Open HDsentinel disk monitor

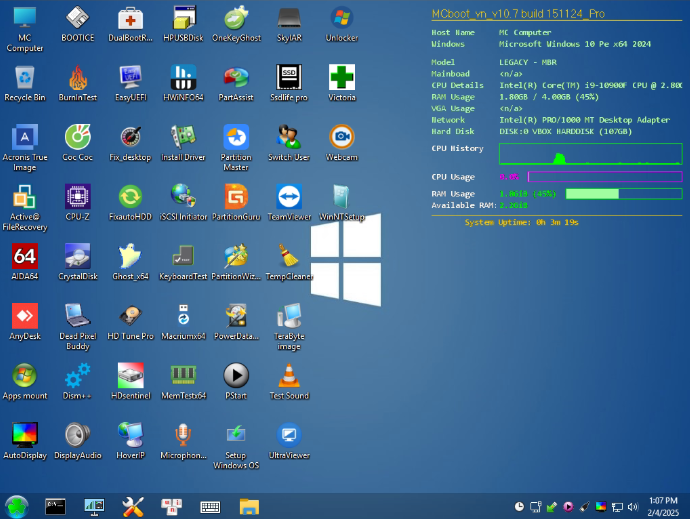point(130,382)
